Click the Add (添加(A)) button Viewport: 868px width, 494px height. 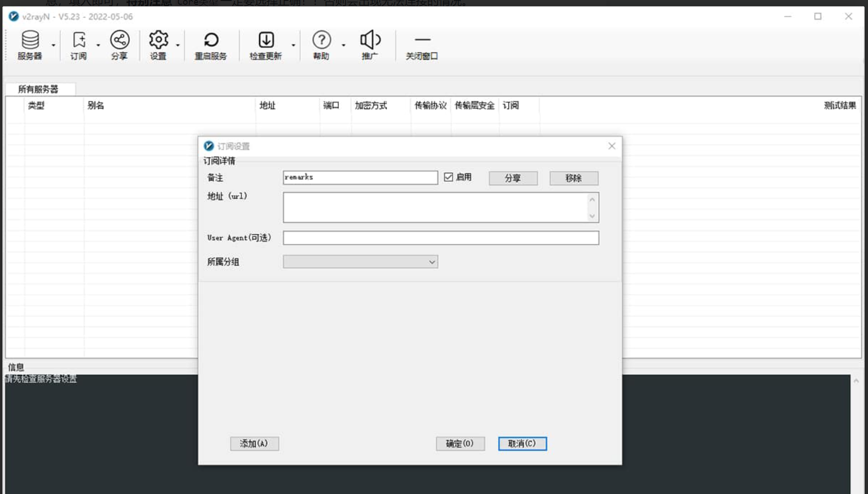pyautogui.click(x=254, y=444)
